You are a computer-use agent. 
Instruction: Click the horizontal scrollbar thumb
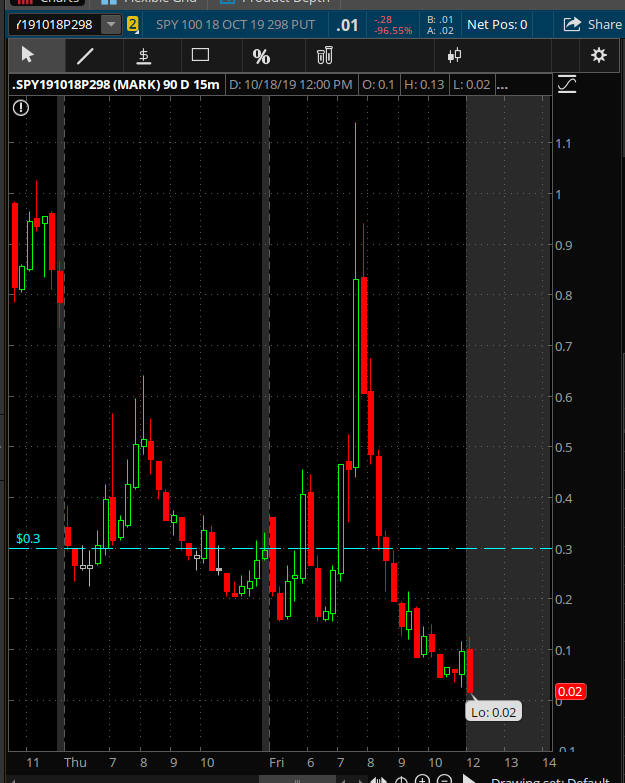(x=297, y=780)
